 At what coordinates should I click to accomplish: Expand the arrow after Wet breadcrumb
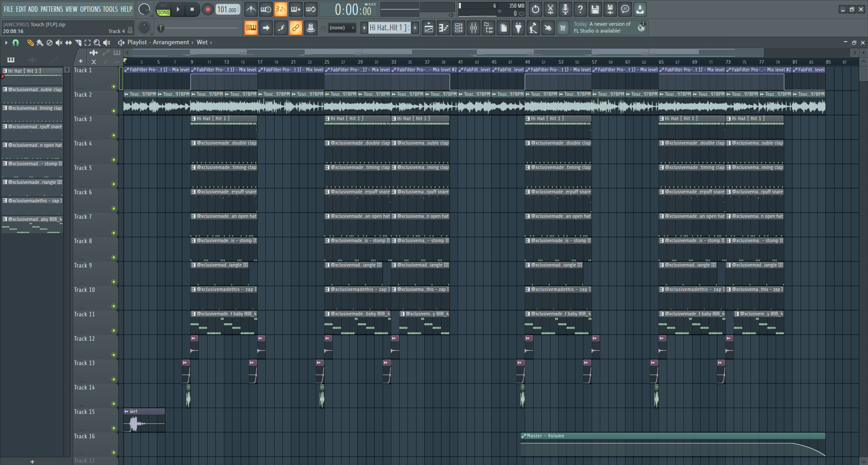[x=211, y=42]
